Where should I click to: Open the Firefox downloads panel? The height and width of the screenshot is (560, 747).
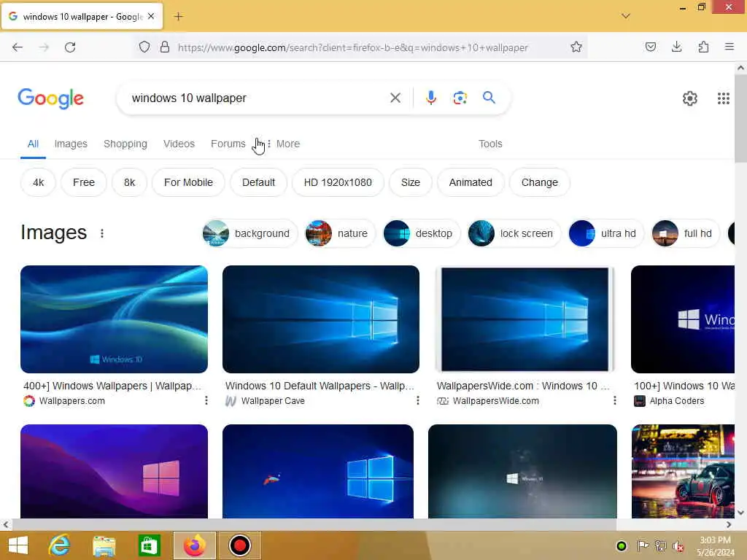[676, 47]
